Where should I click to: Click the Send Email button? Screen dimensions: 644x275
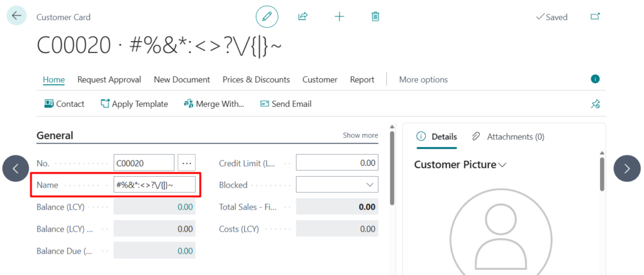[x=286, y=104]
